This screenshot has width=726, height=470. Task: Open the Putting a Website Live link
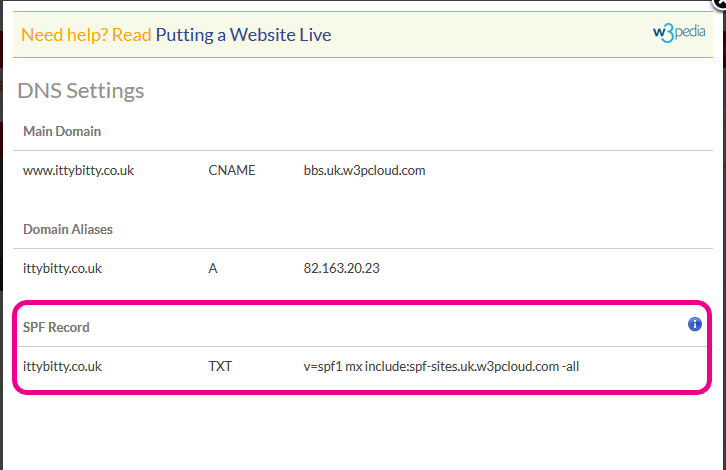243,35
